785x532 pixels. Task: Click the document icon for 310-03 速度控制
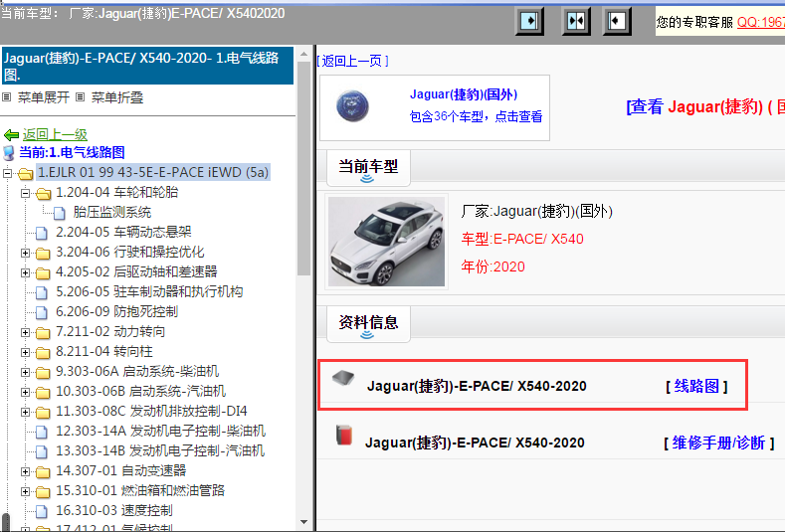click(x=42, y=511)
